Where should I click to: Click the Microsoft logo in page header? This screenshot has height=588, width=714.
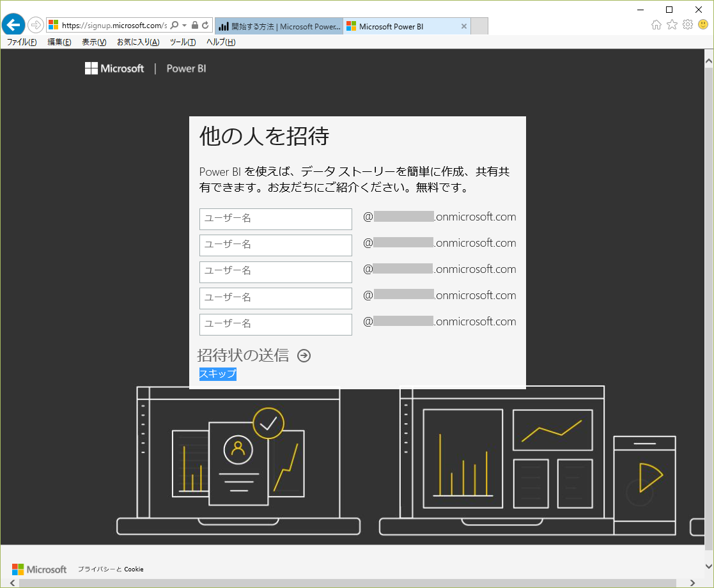114,68
